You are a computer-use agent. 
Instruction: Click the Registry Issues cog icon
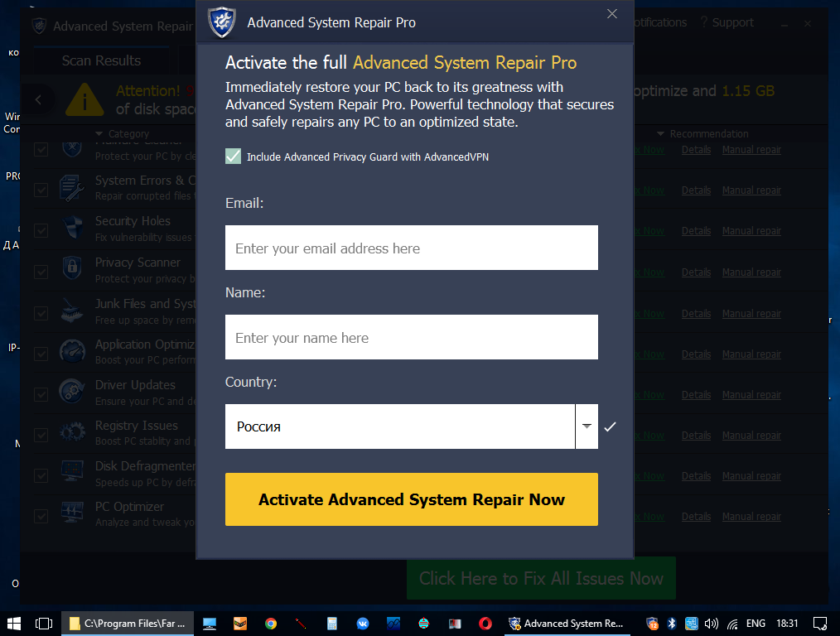point(72,431)
